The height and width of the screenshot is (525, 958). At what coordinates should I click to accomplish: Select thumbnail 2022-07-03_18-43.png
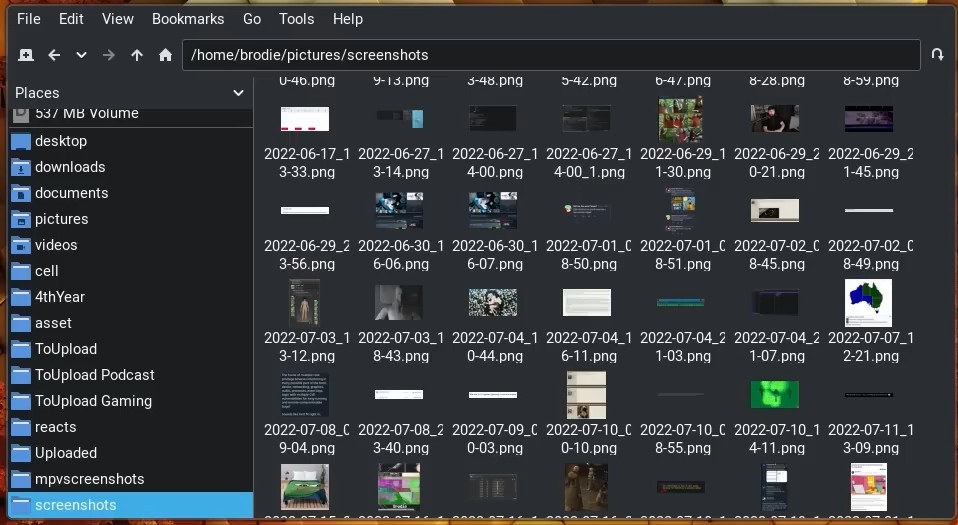[400, 302]
